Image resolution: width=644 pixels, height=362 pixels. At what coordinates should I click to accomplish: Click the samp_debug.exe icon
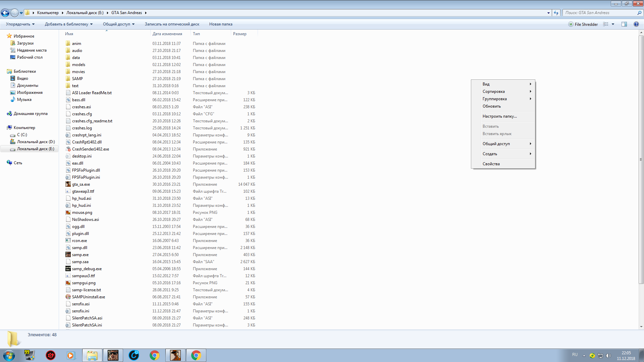click(x=68, y=269)
